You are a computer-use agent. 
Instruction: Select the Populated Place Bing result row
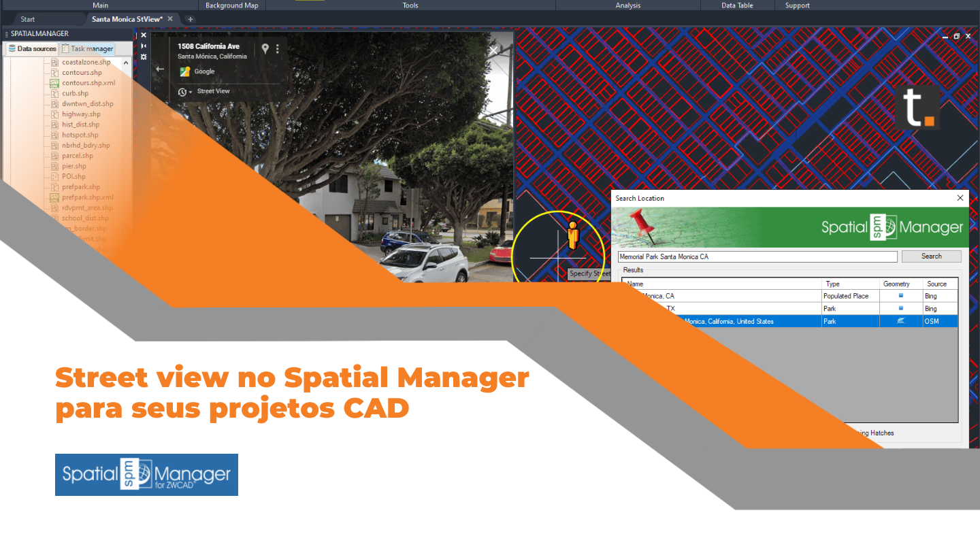[x=790, y=296]
